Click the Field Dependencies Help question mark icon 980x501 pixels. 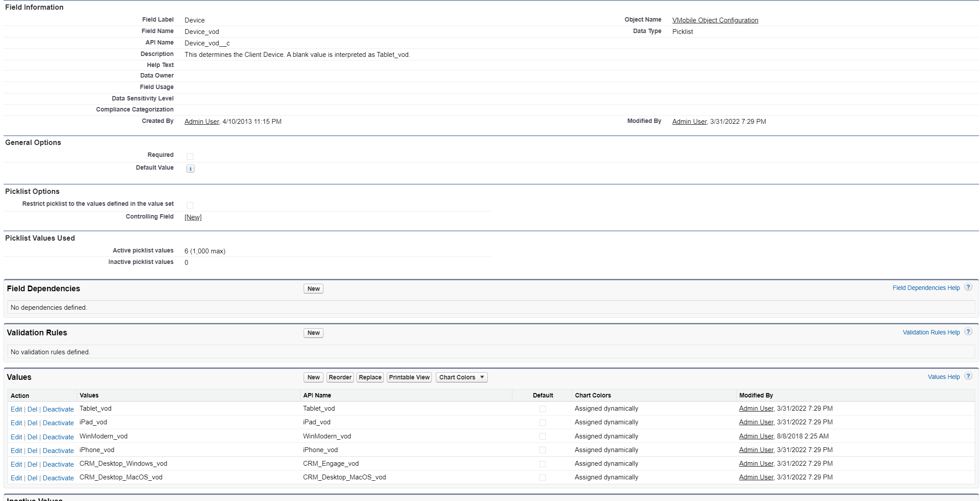[x=968, y=287]
